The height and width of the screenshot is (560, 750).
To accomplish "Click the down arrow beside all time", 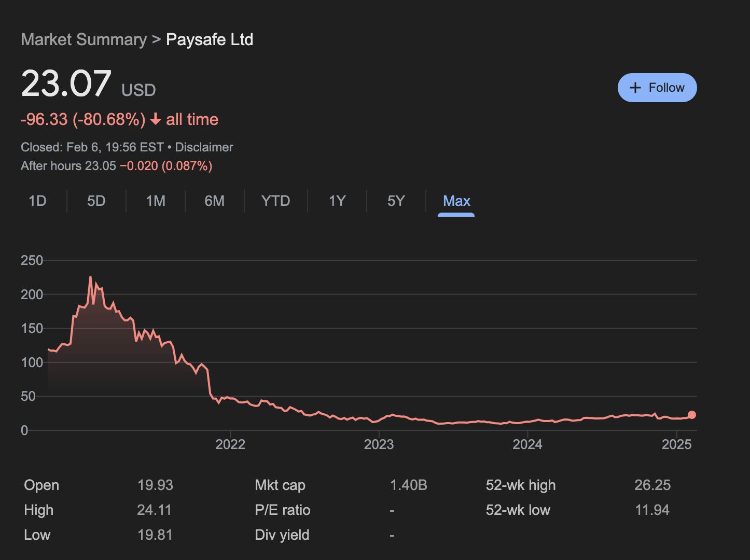I will 156,120.
